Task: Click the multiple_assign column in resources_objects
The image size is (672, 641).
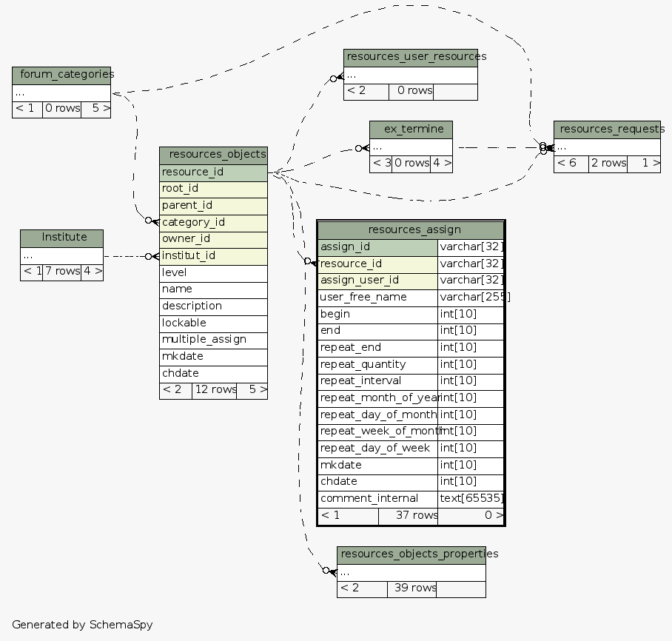Action: [x=213, y=340]
